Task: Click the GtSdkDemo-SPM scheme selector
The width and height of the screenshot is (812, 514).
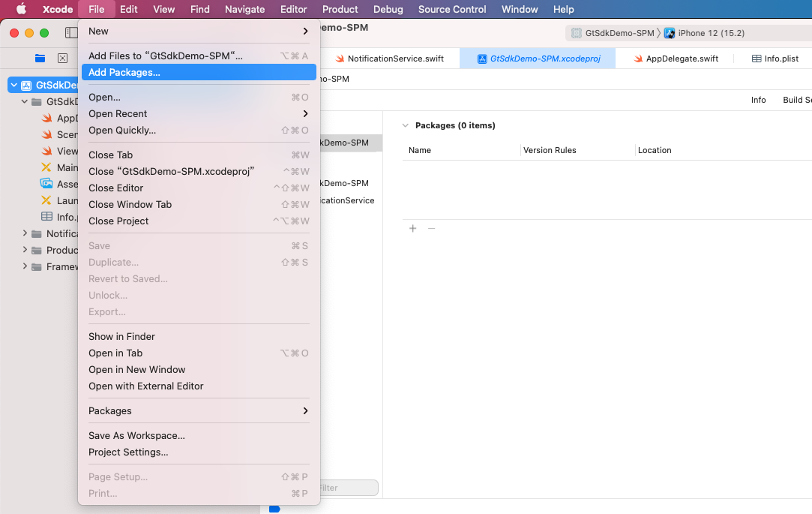Action: 613,33
